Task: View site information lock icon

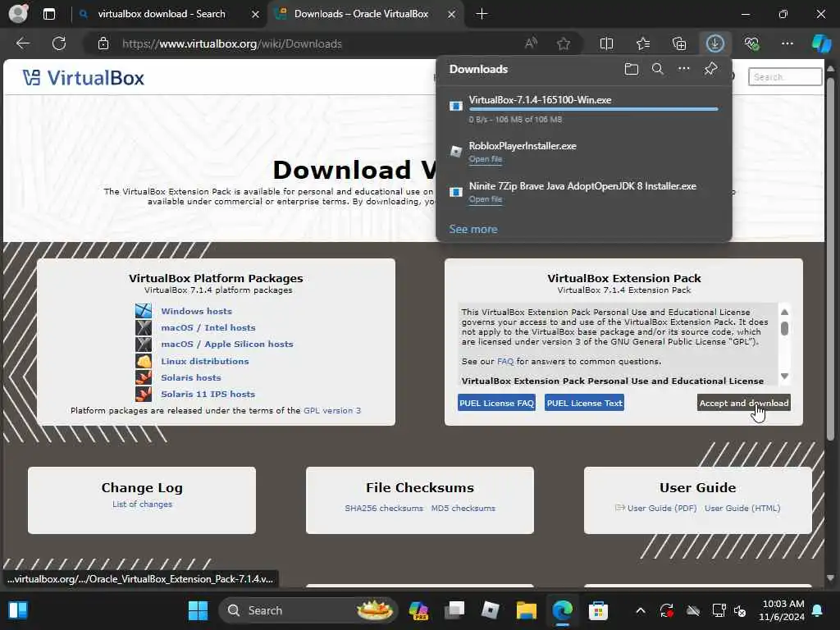Action: (x=103, y=43)
